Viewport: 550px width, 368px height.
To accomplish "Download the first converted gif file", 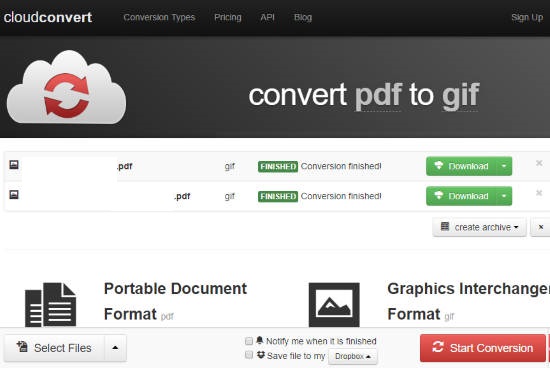I will tap(461, 166).
